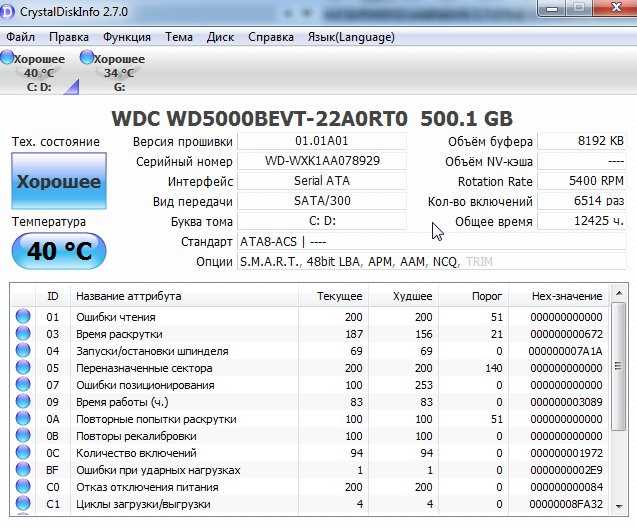The image size is (637, 527).
Task: Click hex value 000000007A1A
Action: click(566, 351)
